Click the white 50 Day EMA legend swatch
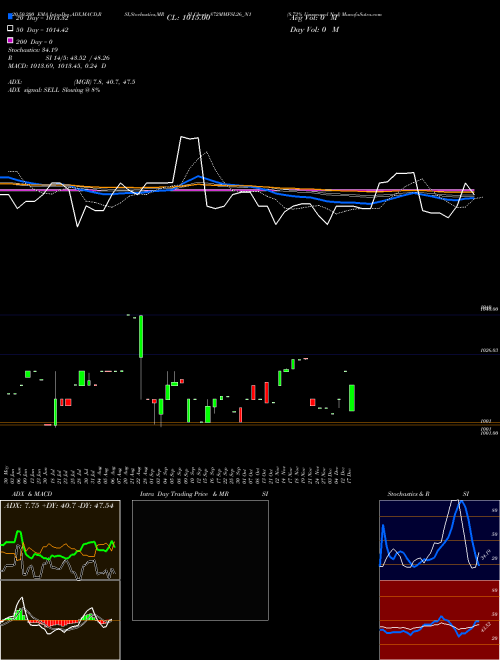The height and width of the screenshot is (660, 500). 11,29
